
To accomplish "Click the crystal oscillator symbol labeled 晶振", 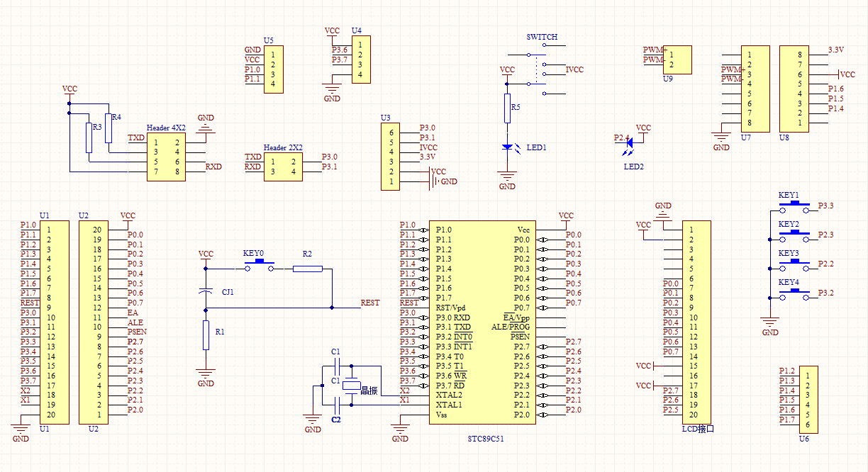I will (x=352, y=386).
